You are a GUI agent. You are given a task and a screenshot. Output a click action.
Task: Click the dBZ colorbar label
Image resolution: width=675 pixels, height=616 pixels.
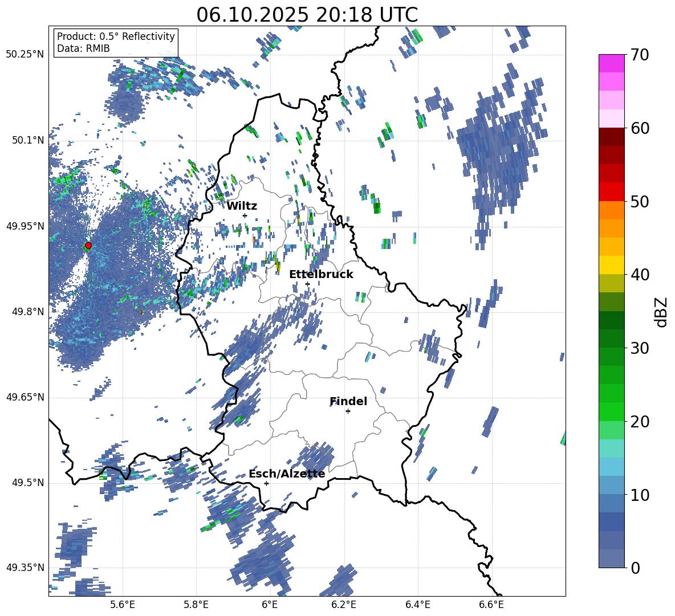tap(660, 312)
